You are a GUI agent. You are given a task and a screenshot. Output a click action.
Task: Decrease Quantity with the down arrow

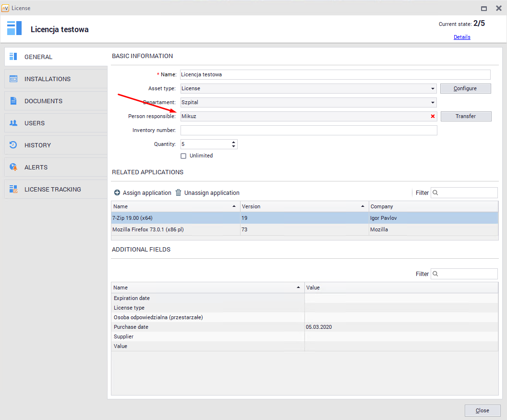point(233,146)
